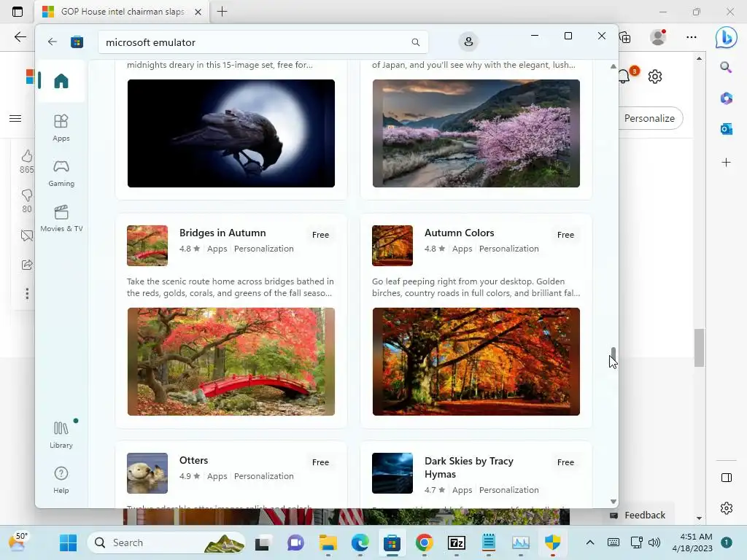The height and width of the screenshot is (560, 747).
Task: Open MSN page settings gear
Action: coord(655,76)
